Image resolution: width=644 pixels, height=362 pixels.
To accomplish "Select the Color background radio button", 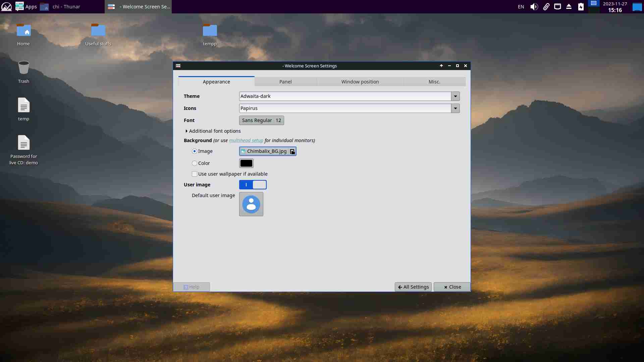I will (x=195, y=163).
